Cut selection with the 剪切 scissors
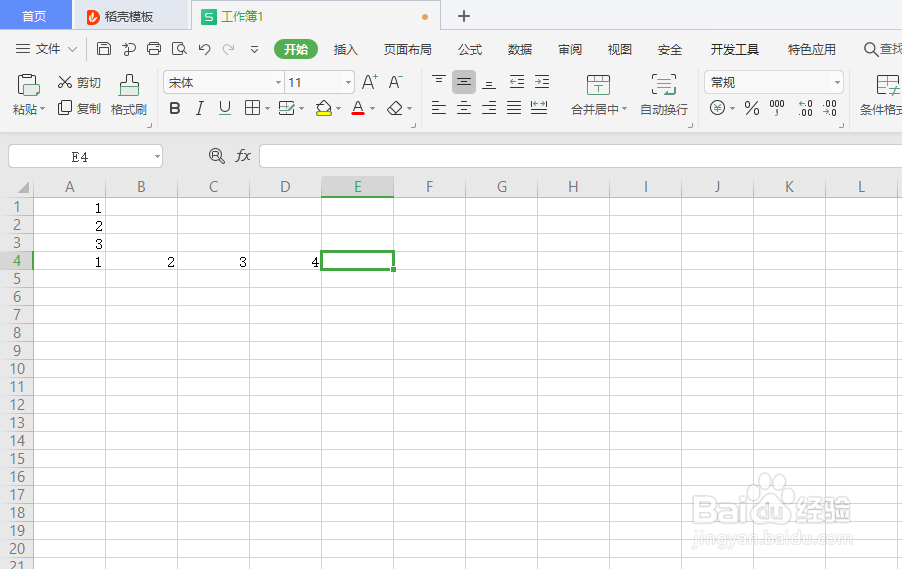Image resolution: width=902 pixels, height=569 pixels. point(79,83)
